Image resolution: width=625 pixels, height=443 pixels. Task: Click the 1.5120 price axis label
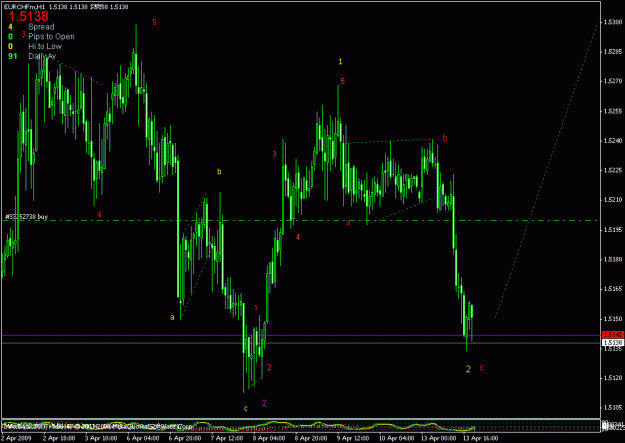613,378
